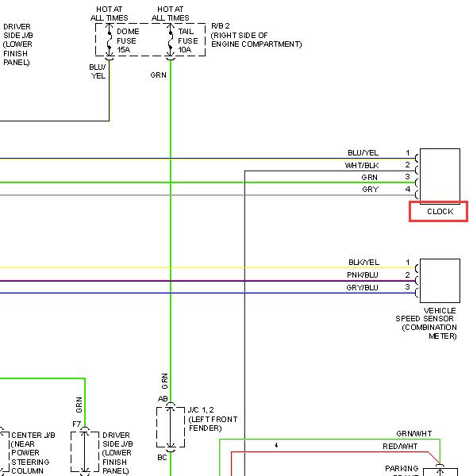Click DRIVER SIDE J/B label at top left
This screenshot has height=476, width=473.
pyautogui.click(x=18, y=44)
